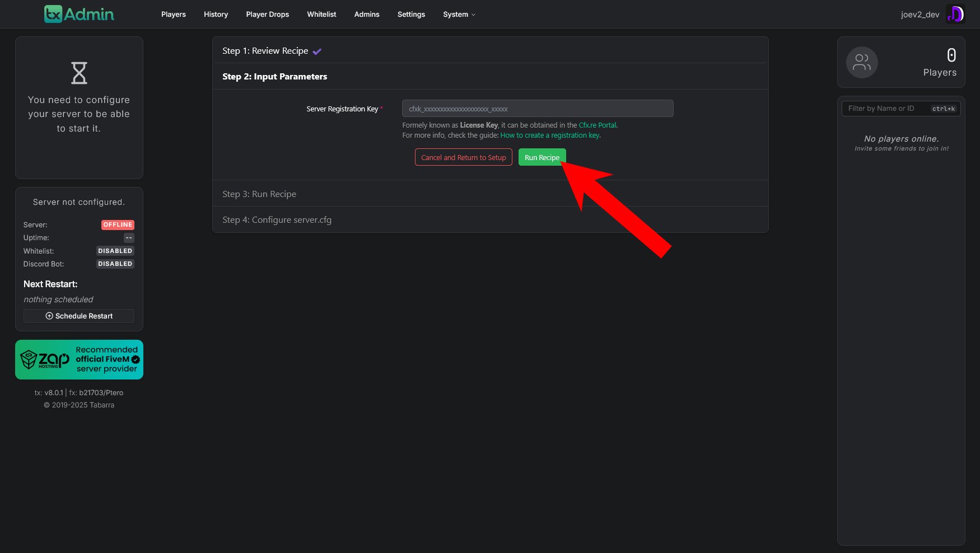Expand Step 3: Run Recipe
Image resolution: width=980 pixels, height=553 pixels.
pyautogui.click(x=490, y=194)
